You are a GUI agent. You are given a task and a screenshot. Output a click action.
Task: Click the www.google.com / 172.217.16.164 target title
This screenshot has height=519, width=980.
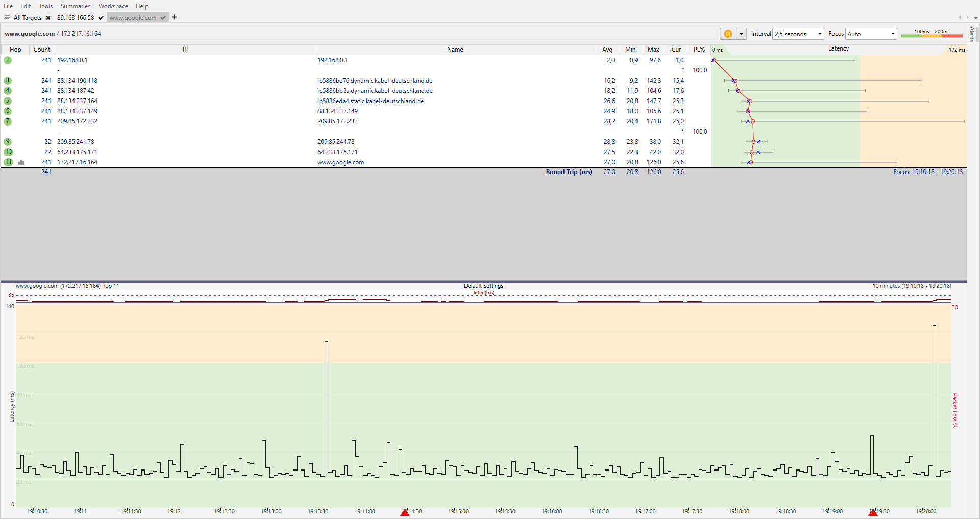[53, 34]
